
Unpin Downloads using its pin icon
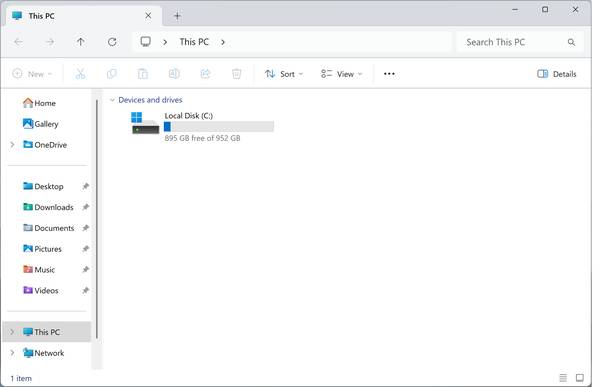click(86, 207)
